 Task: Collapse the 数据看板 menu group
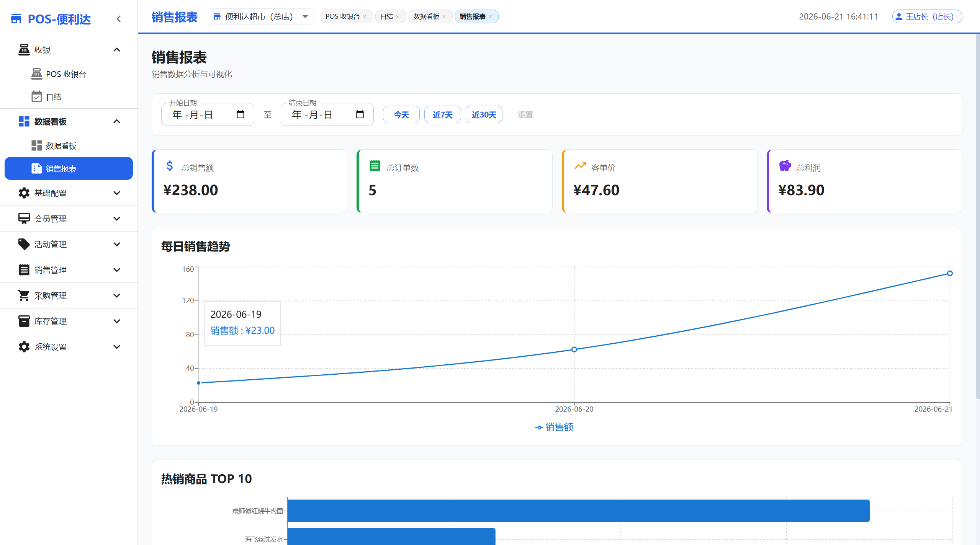pyautogui.click(x=117, y=121)
